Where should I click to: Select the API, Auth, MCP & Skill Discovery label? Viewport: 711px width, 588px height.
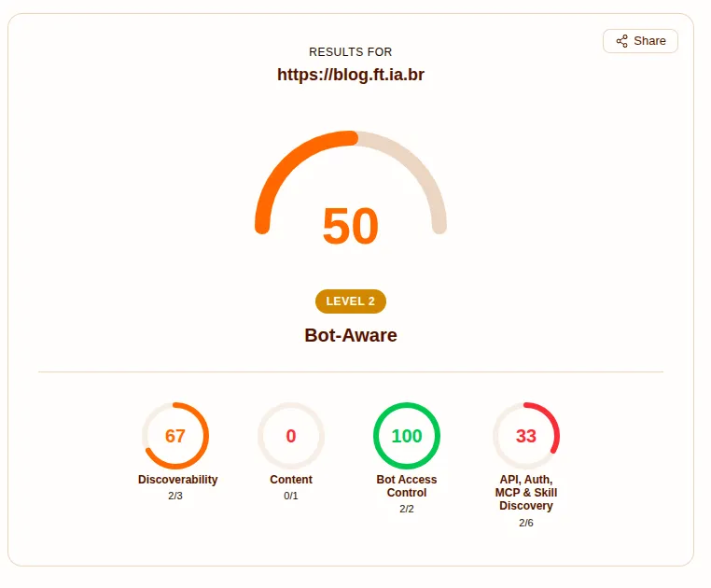click(x=526, y=493)
